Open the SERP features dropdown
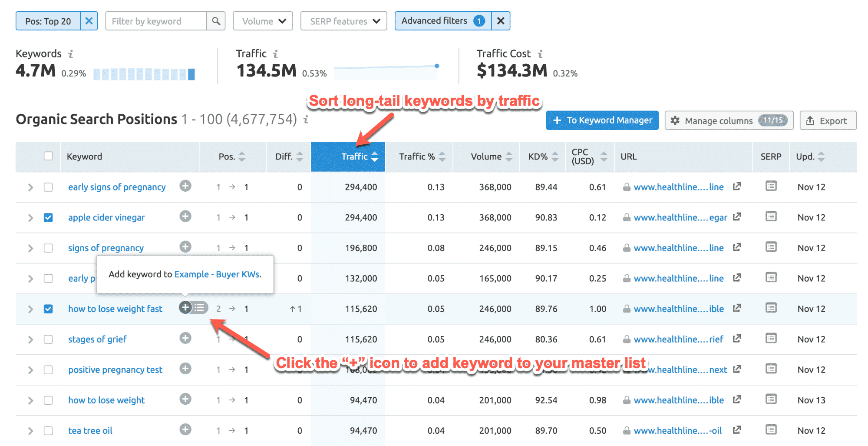 pos(343,21)
